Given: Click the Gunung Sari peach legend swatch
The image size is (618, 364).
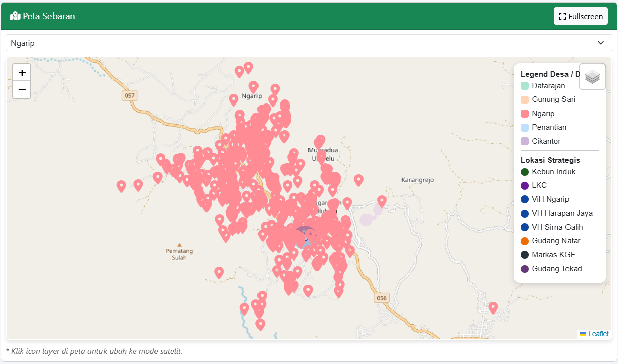Looking at the screenshot, I should 525,99.
